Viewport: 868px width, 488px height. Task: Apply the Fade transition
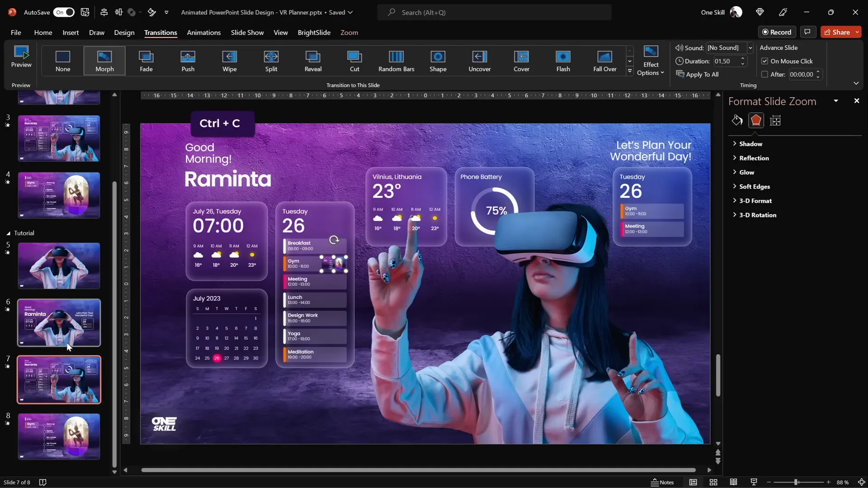tap(146, 61)
